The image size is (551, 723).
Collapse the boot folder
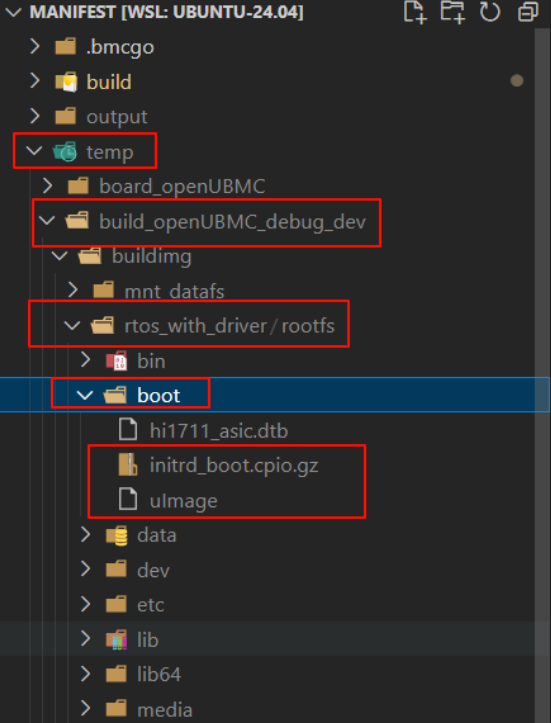(x=85, y=395)
